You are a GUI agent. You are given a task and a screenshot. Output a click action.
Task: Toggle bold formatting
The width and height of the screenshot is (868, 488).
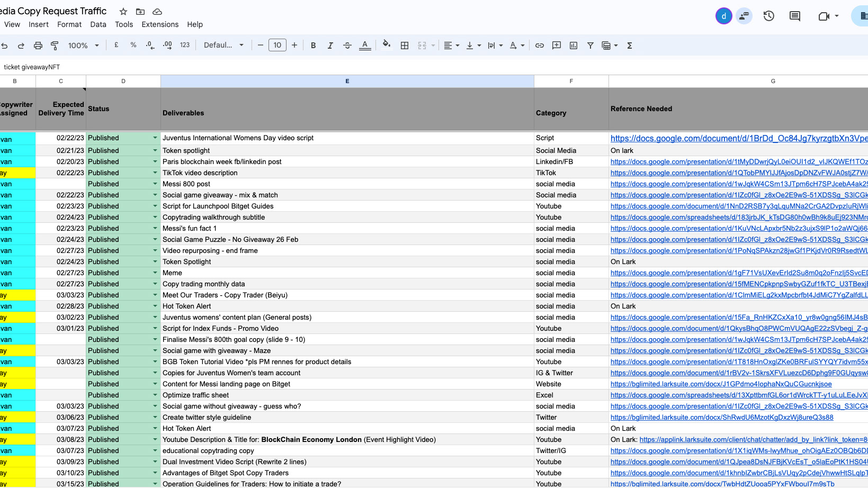point(314,46)
